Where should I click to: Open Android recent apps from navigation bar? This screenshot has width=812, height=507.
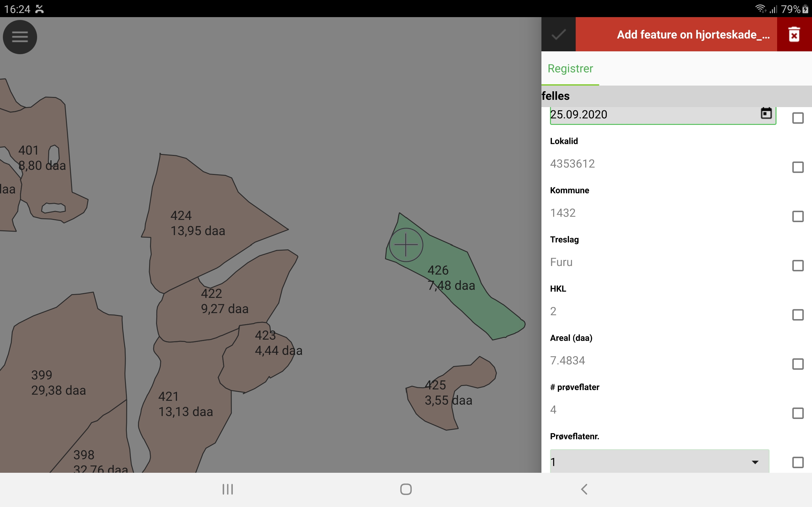coord(227,489)
